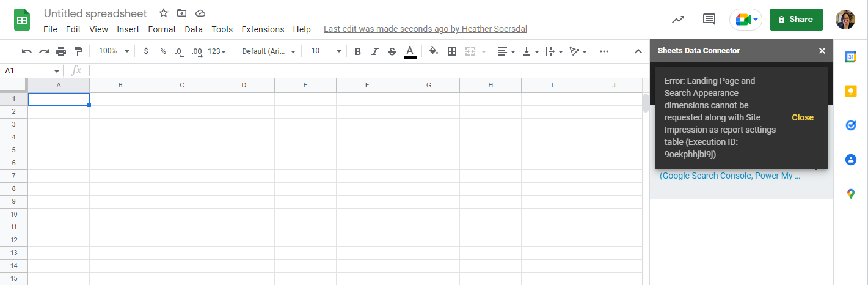The image size is (868, 285).
Task: Open the zoom 100% dropdown
Action: pos(114,51)
